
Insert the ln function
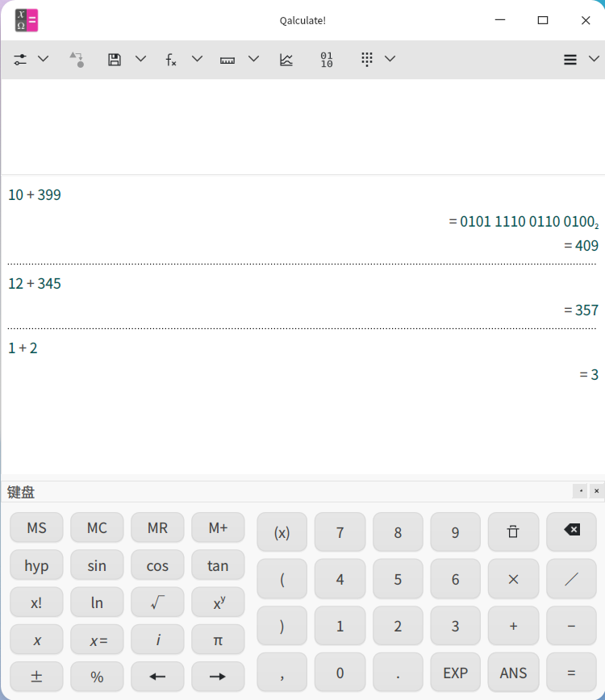[x=97, y=602]
